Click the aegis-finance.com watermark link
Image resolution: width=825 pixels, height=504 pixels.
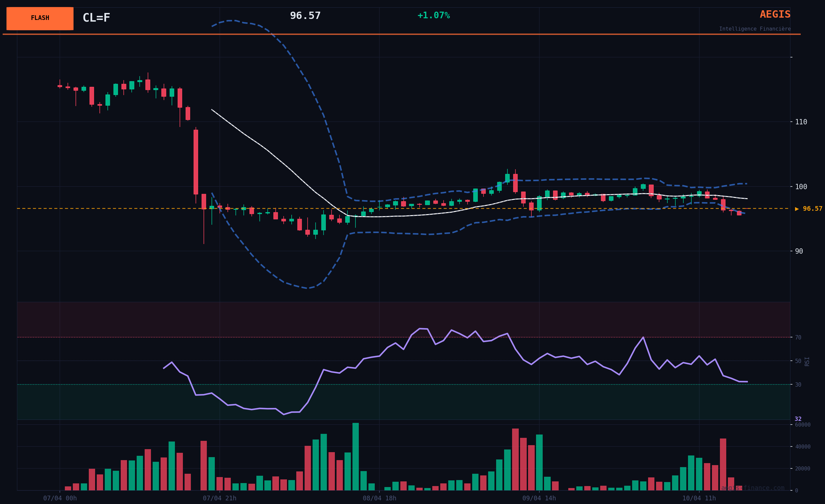tap(753, 488)
